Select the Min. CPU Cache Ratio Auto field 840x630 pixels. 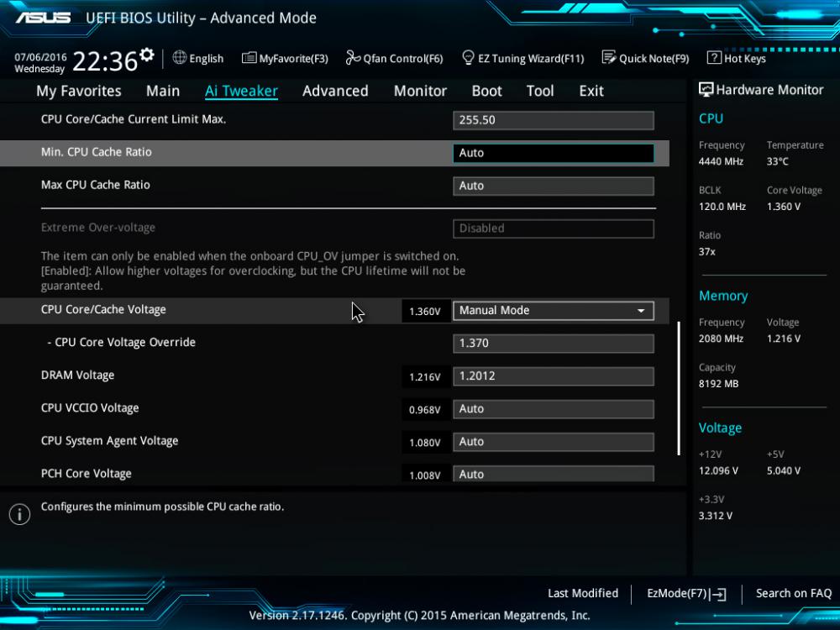pos(553,153)
